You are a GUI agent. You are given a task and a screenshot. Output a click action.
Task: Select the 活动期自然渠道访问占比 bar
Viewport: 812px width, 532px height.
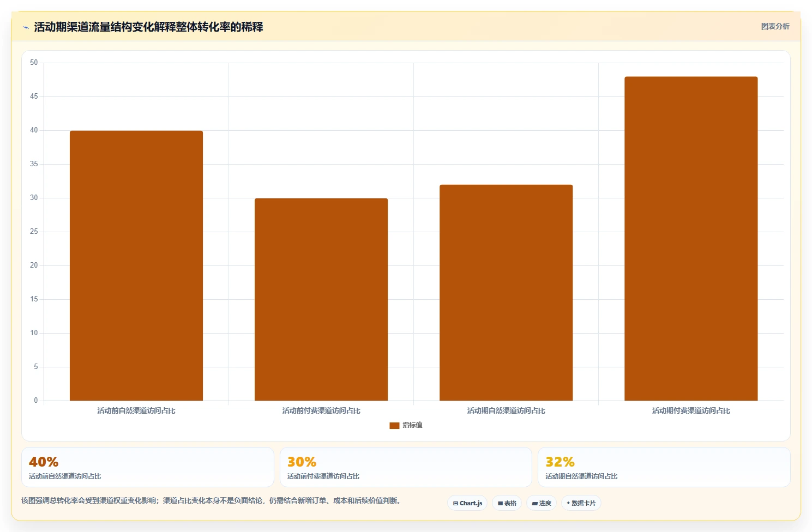tap(506, 293)
